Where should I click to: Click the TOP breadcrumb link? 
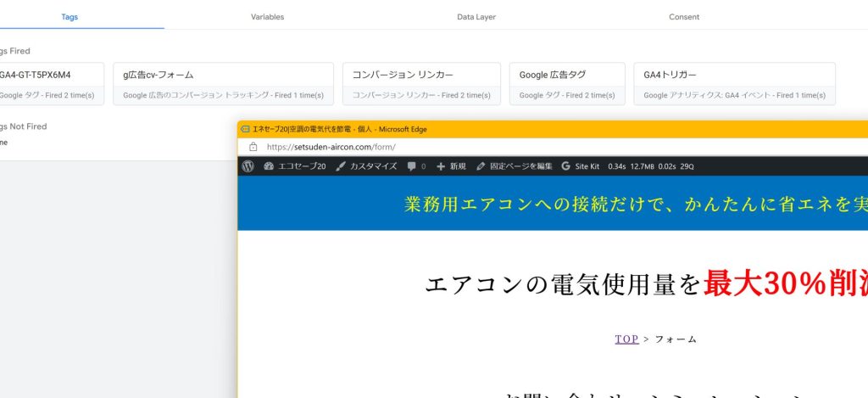click(626, 339)
